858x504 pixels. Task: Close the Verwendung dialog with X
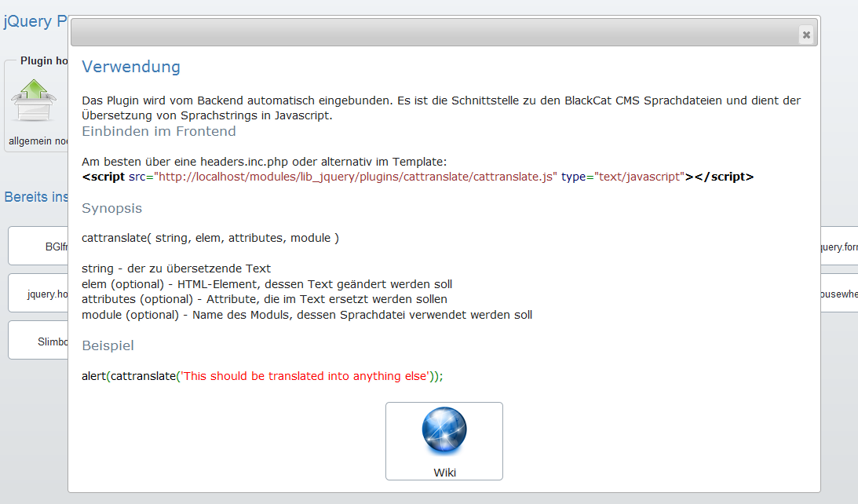[x=805, y=35]
